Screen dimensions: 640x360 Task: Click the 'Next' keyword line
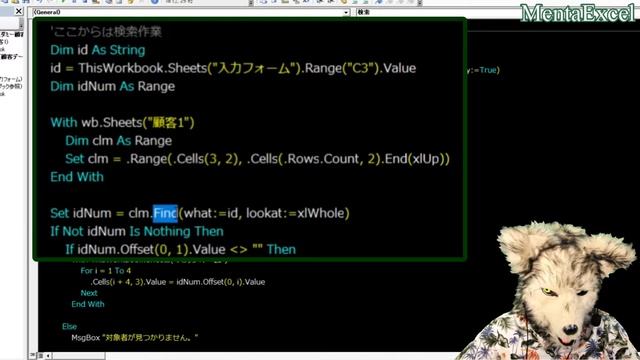89,293
